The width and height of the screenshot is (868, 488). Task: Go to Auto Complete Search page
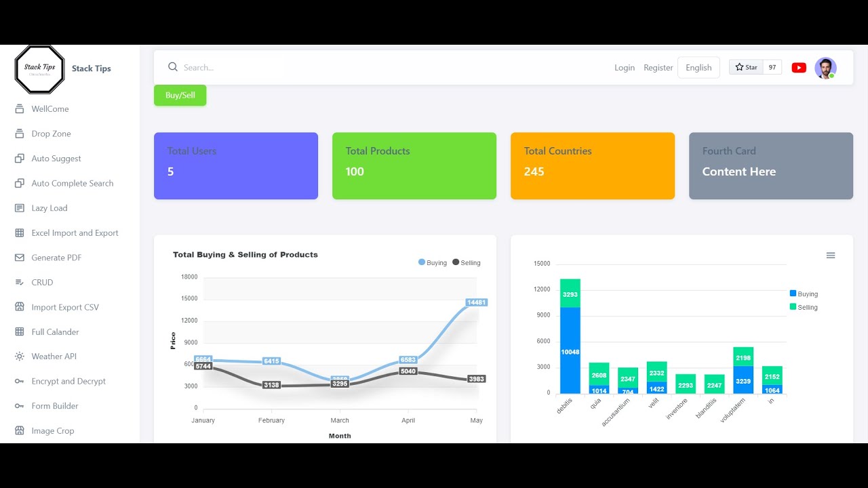coord(73,183)
